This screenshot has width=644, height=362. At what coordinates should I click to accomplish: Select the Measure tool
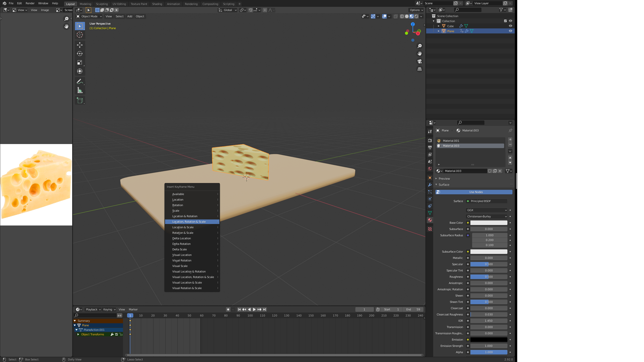(80, 90)
